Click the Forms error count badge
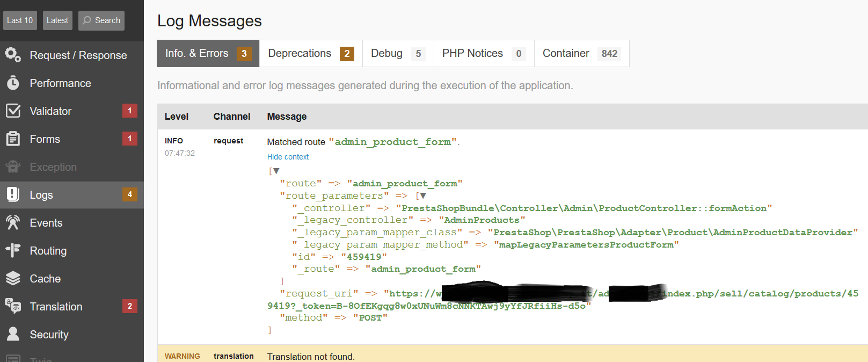Viewport: 868px width, 362px height. [x=129, y=139]
